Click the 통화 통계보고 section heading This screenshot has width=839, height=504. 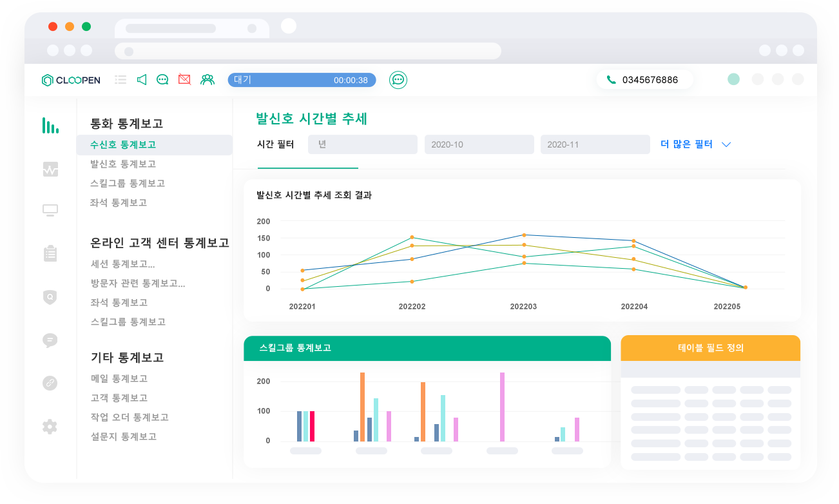[x=127, y=124]
